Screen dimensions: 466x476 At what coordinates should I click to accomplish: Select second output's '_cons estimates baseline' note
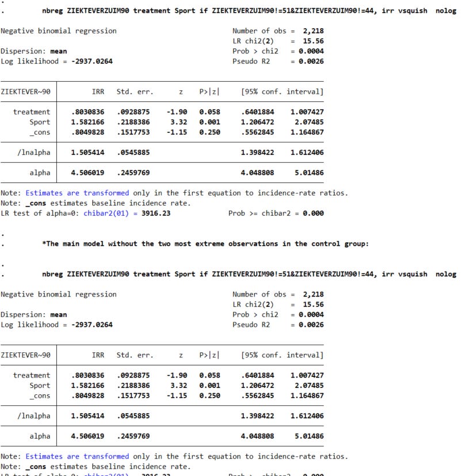(x=96, y=467)
